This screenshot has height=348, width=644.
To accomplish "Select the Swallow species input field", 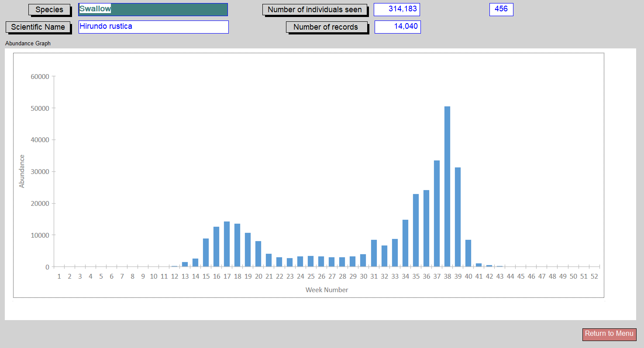I will coord(153,10).
